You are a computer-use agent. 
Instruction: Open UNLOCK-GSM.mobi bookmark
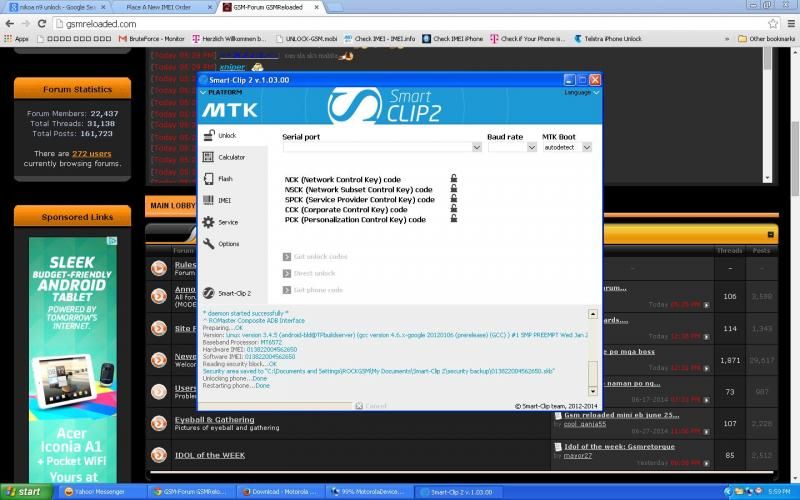(306, 39)
